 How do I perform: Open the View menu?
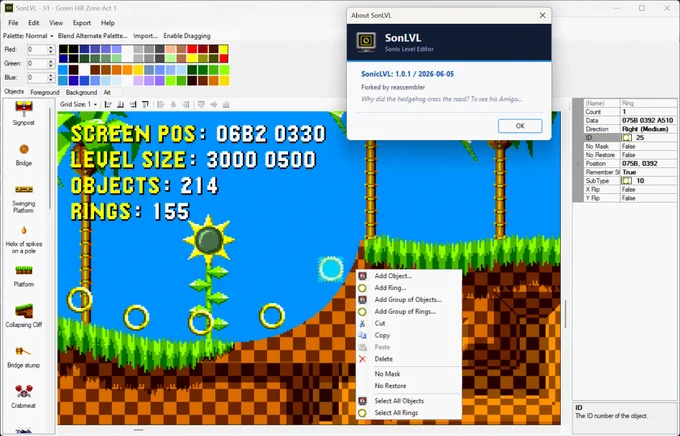(x=56, y=23)
